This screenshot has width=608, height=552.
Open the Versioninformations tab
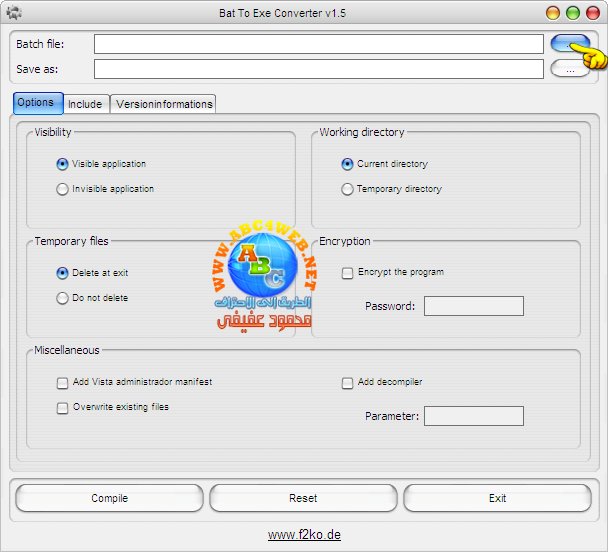click(164, 104)
